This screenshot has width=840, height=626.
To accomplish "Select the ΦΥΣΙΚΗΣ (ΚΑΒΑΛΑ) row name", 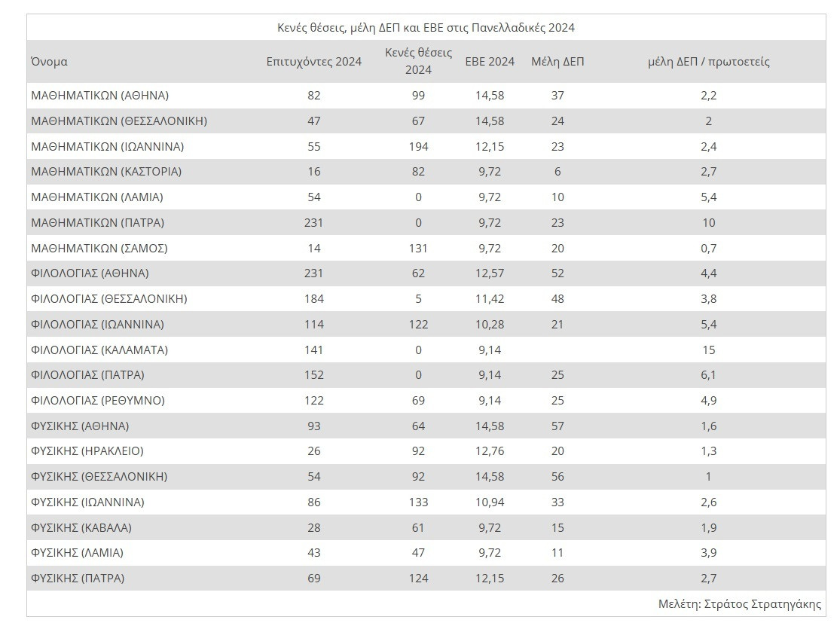I will [83, 527].
